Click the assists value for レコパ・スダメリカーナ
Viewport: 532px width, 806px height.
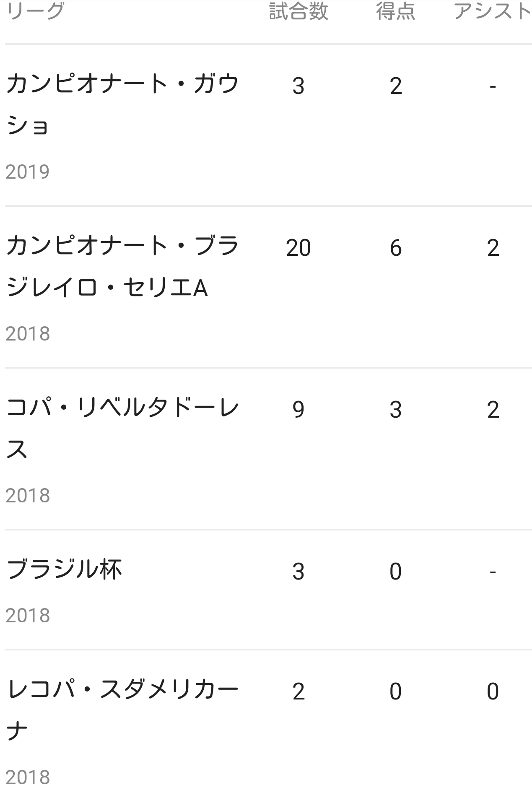493,692
